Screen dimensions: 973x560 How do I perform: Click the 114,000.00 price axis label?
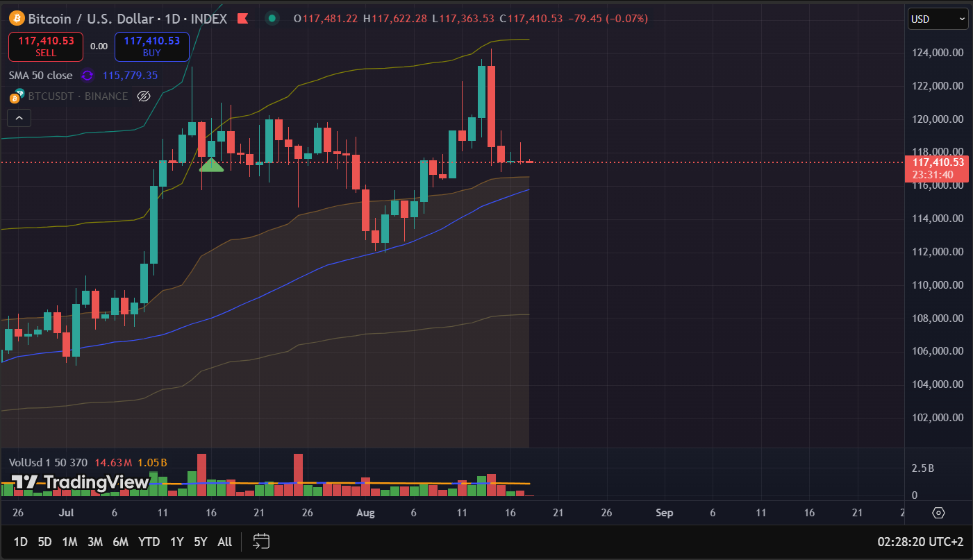[x=936, y=219]
